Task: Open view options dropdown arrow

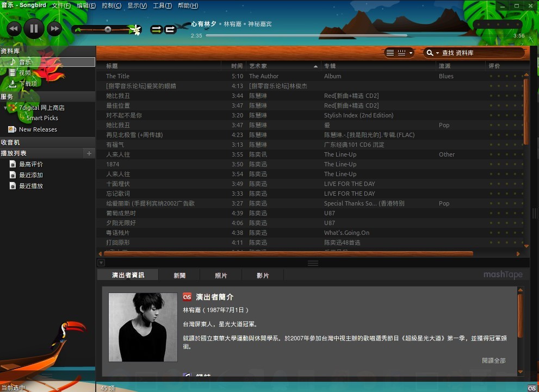Action: click(411, 53)
